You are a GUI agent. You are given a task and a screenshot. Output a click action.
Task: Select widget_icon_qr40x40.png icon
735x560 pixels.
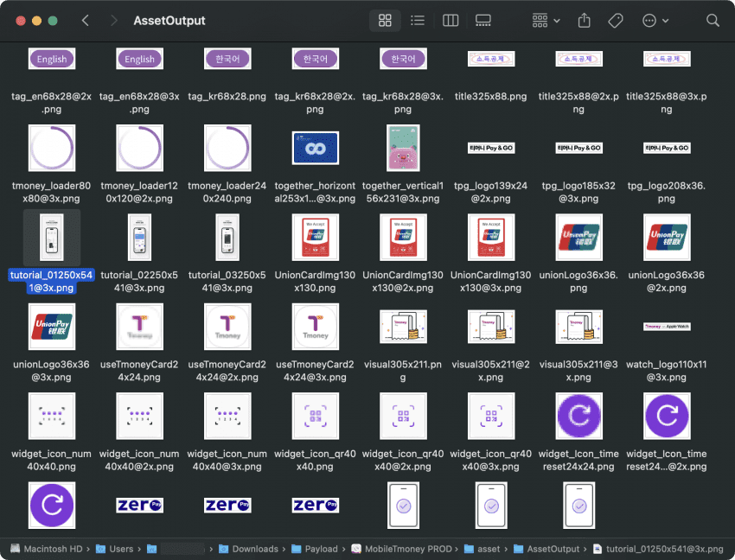tap(315, 417)
